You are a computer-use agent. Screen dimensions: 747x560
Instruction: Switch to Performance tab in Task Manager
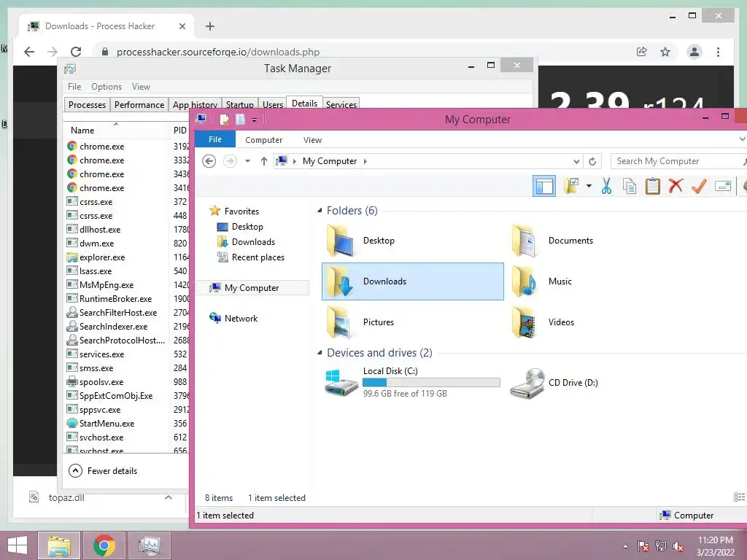pyautogui.click(x=139, y=105)
